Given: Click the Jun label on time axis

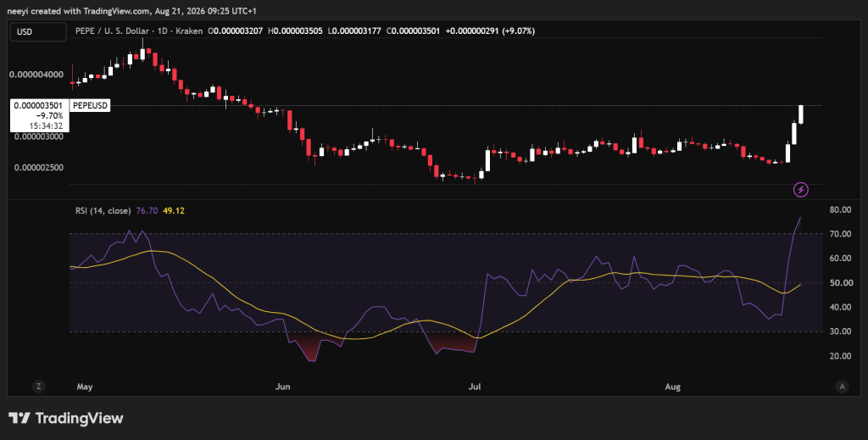Looking at the screenshot, I should (283, 387).
